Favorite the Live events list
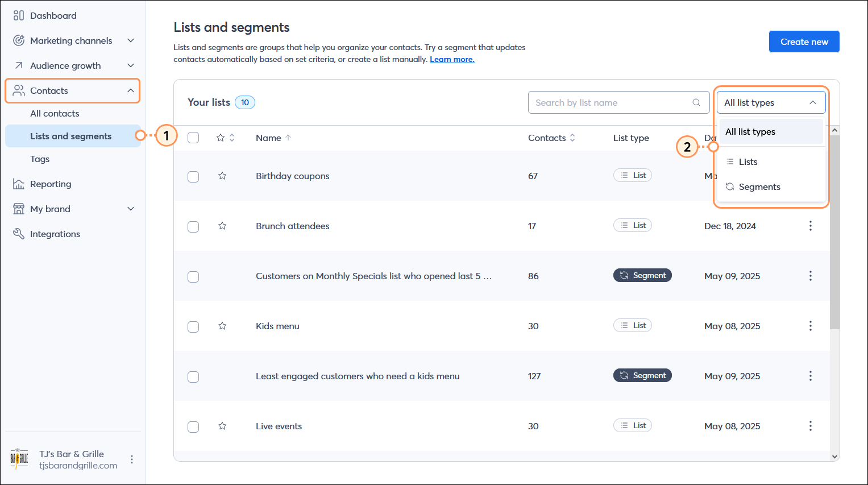The width and height of the screenshot is (868, 485). click(222, 426)
